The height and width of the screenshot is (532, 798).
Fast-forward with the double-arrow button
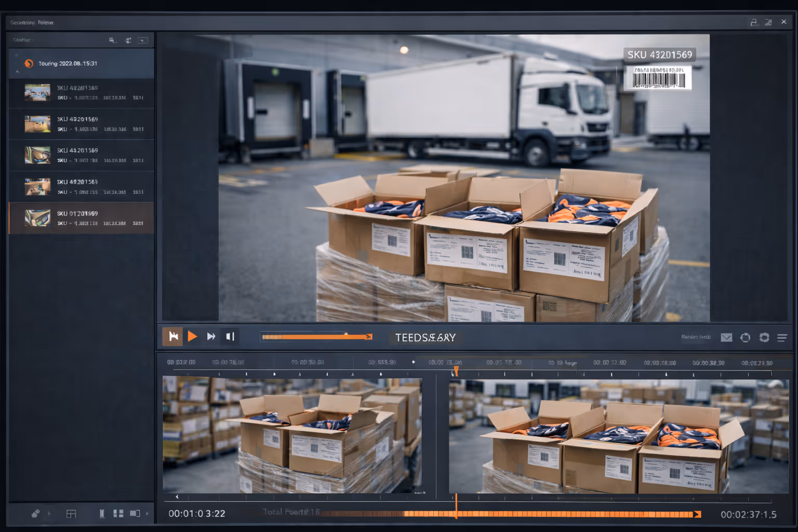211,337
